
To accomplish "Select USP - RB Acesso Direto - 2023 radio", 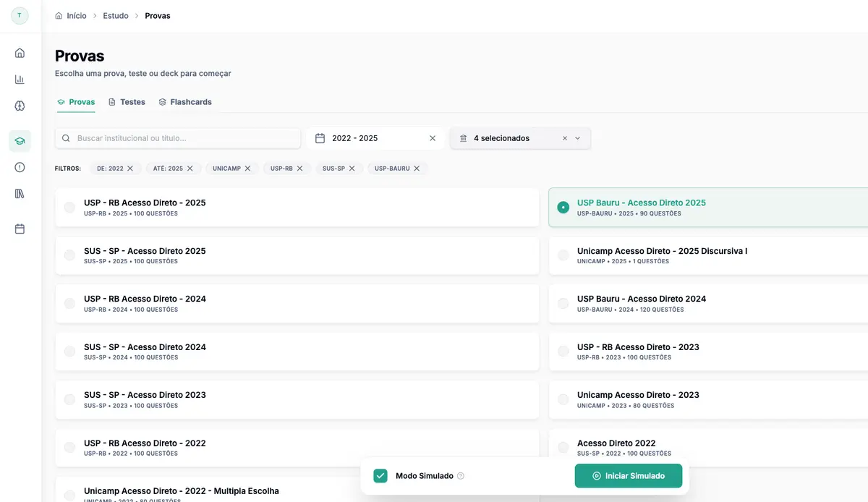I will coord(563,352).
